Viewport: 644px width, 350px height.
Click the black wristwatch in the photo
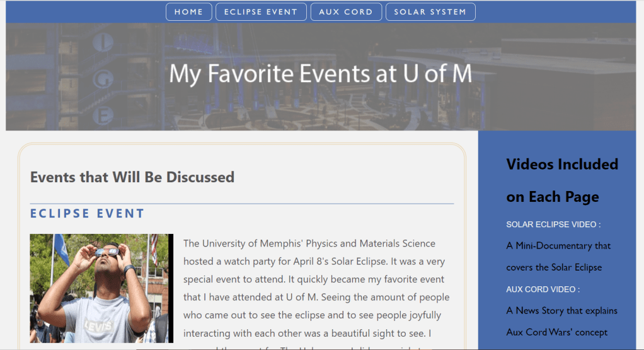[x=129, y=270]
